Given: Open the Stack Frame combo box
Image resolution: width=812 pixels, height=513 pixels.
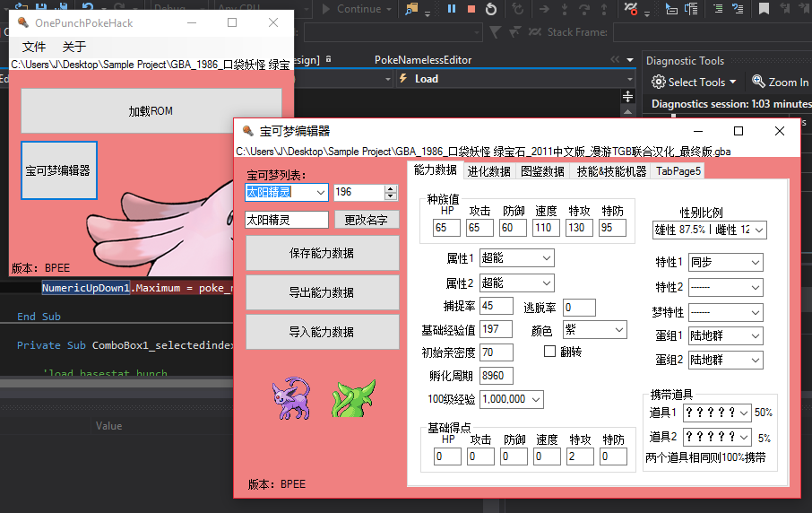Looking at the screenshot, I should click(712, 32).
